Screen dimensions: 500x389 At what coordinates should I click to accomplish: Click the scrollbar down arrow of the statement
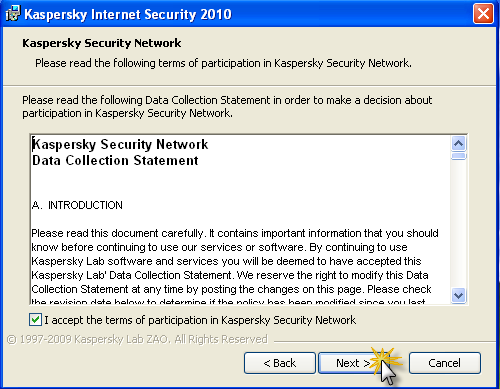click(x=459, y=295)
